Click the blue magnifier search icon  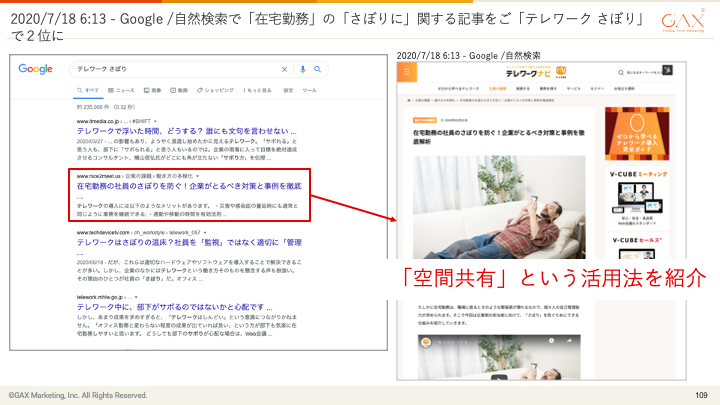[317, 69]
